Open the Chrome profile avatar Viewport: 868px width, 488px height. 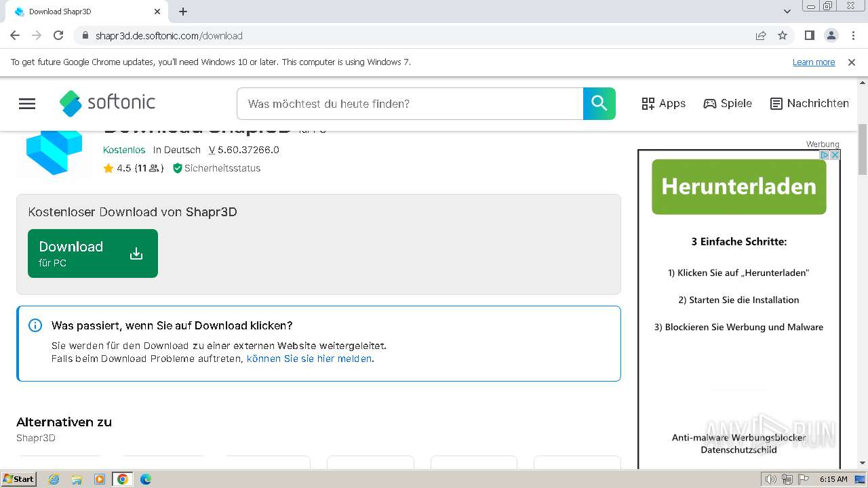tap(831, 35)
